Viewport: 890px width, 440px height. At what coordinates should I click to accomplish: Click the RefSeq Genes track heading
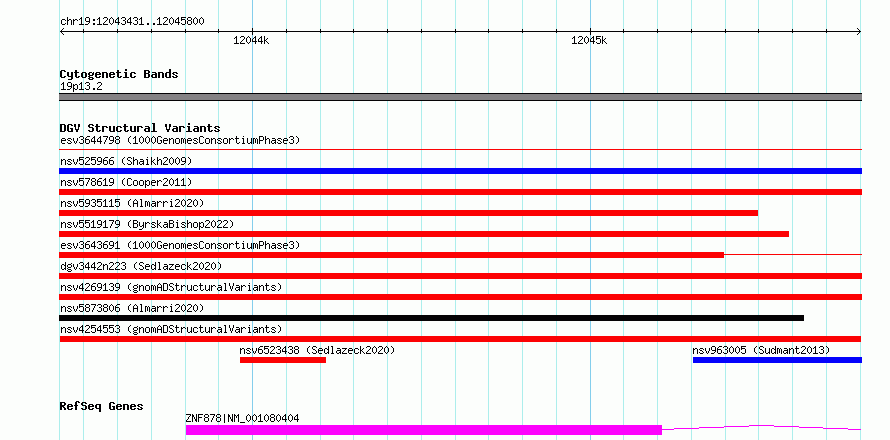pos(102,407)
